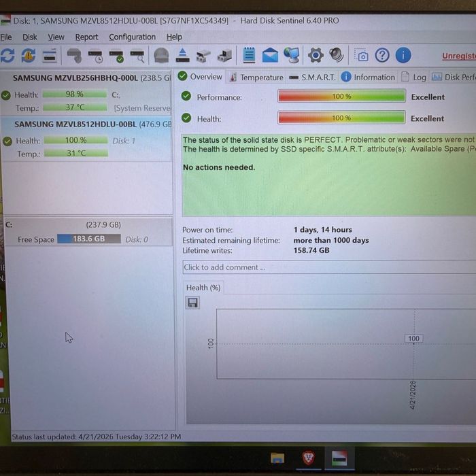Switch to the Information tab
476x476 pixels.
click(368, 77)
